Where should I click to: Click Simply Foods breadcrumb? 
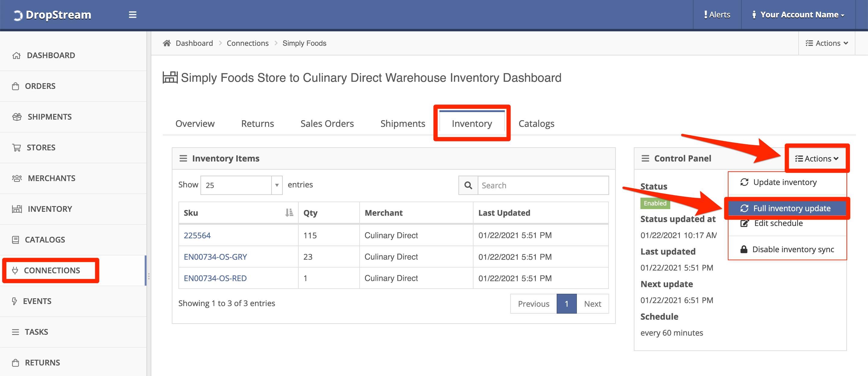tap(304, 43)
